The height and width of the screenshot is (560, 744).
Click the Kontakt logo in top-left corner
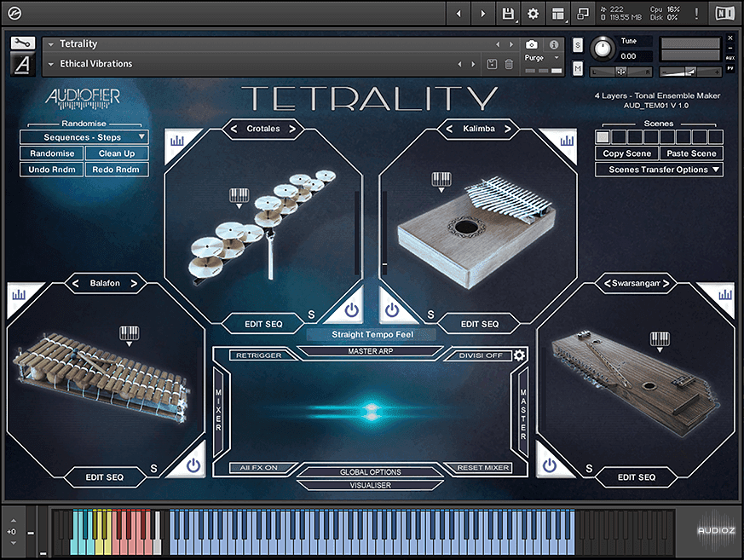(x=14, y=14)
